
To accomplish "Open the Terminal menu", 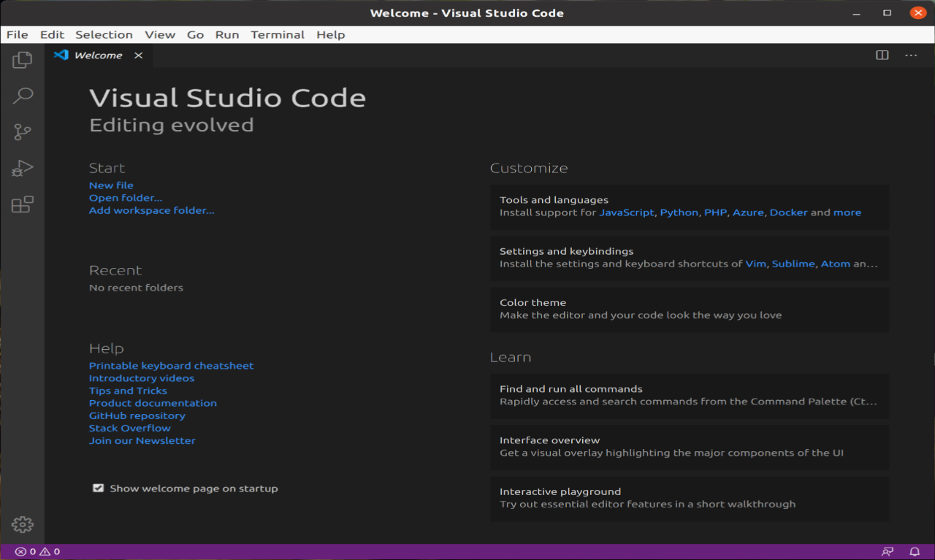I will click(x=278, y=34).
